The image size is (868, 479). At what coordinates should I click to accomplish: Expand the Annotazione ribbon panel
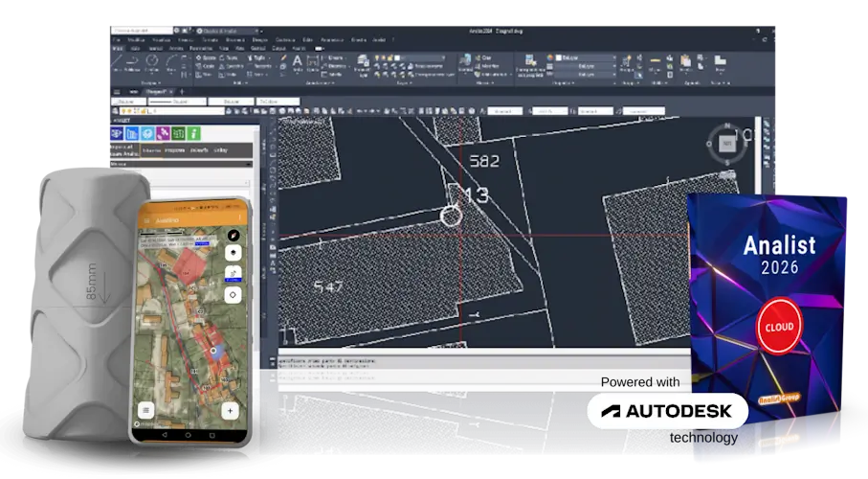click(x=320, y=83)
